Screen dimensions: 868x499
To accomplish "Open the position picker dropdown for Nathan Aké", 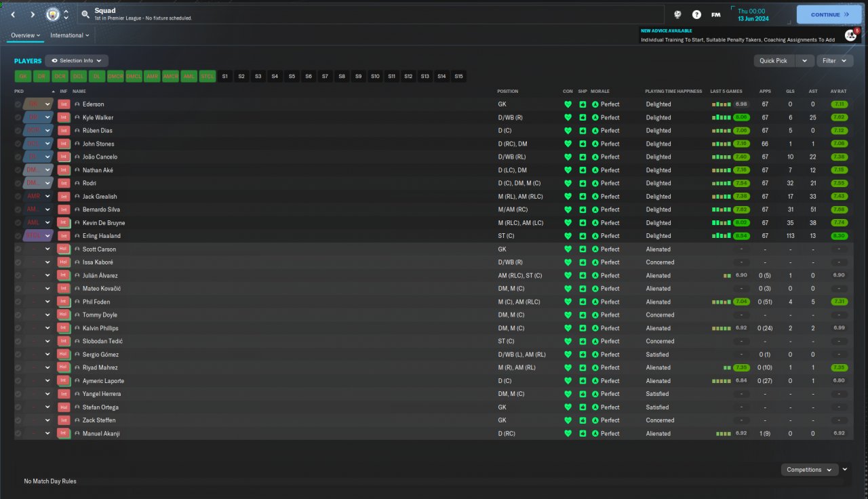I will 48,170.
